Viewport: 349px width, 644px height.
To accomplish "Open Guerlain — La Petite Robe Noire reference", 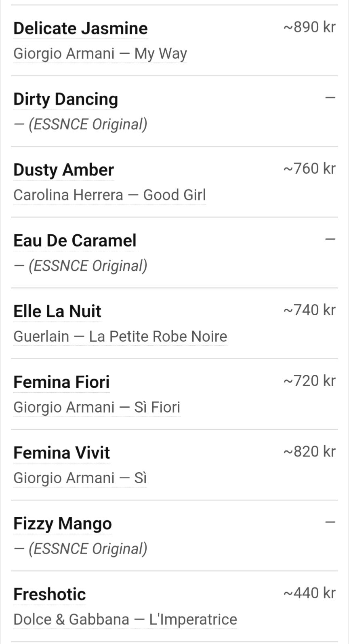I will [x=120, y=336].
